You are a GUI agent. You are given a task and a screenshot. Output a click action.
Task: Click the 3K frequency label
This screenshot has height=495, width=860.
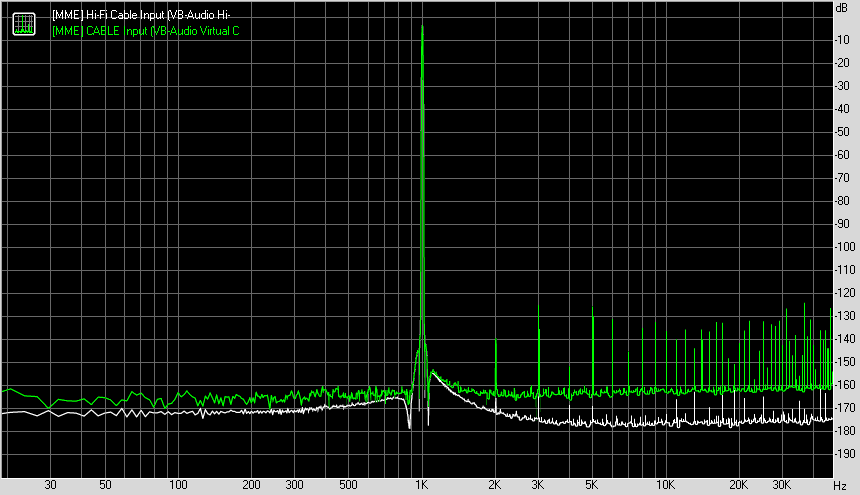(x=538, y=485)
